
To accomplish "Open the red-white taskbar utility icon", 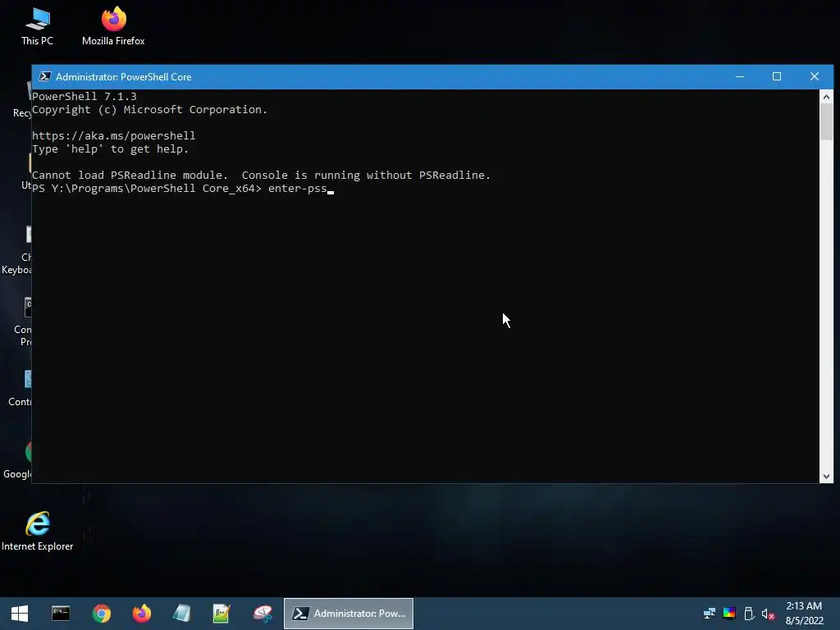I will 262,614.
